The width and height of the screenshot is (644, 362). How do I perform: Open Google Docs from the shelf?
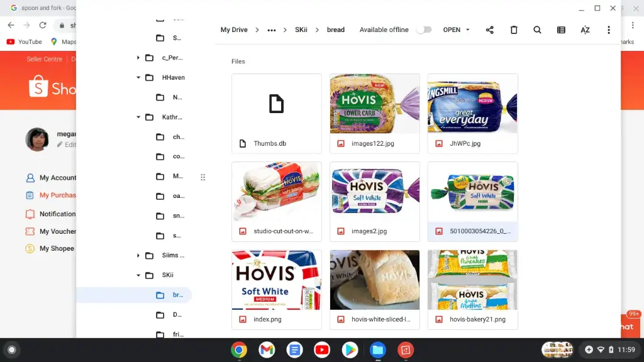point(294,350)
